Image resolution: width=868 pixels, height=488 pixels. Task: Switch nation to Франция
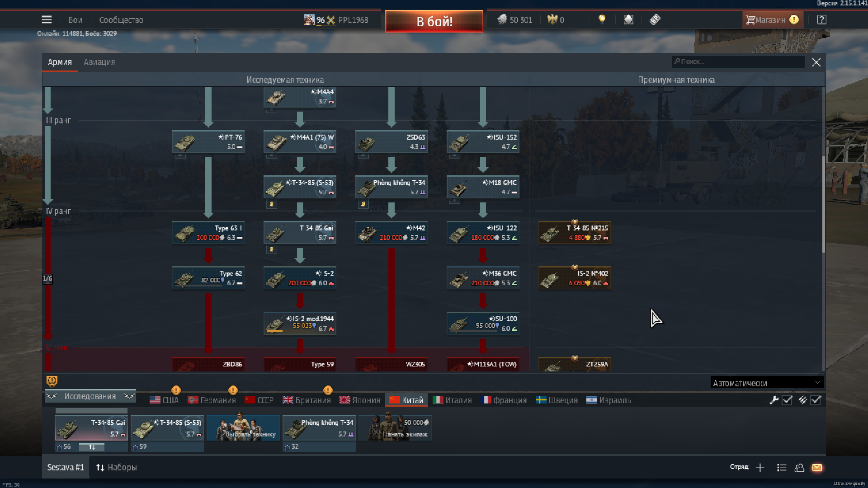point(504,400)
